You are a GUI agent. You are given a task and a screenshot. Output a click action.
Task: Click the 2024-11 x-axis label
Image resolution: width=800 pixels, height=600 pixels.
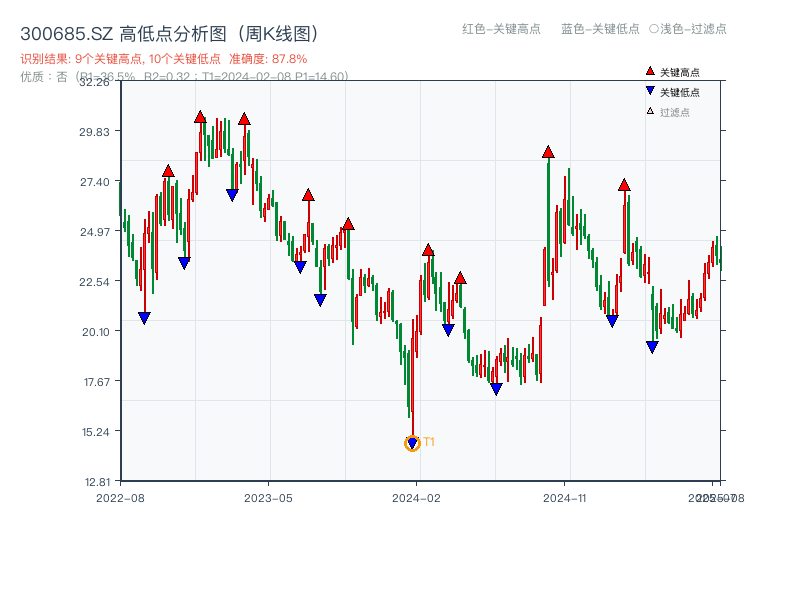pos(564,498)
